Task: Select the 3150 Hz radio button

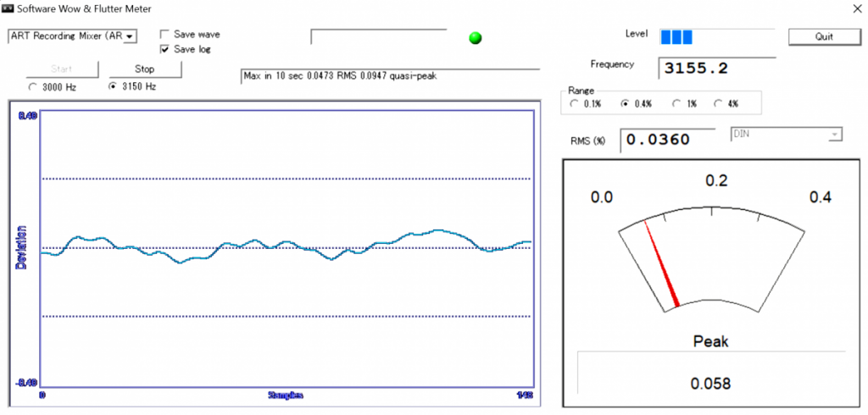Action: point(114,87)
